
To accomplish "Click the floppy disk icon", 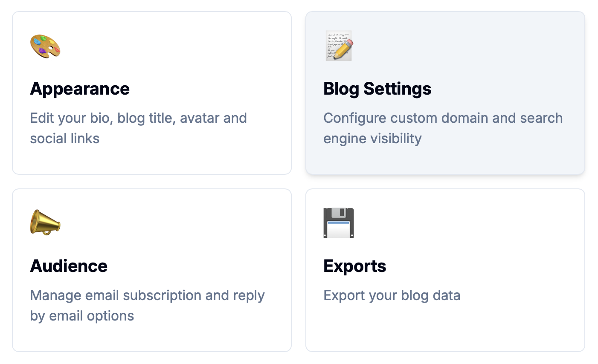I will point(339,223).
